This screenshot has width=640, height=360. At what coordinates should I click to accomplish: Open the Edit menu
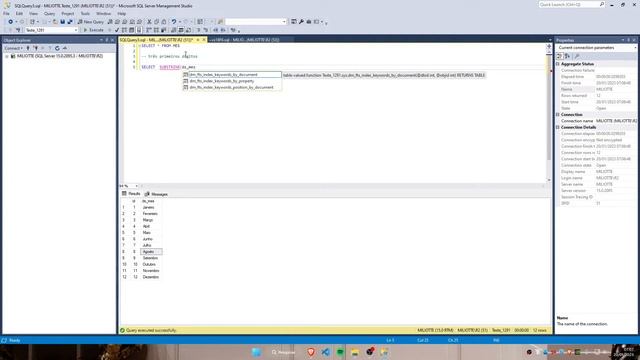click(19, 13)
